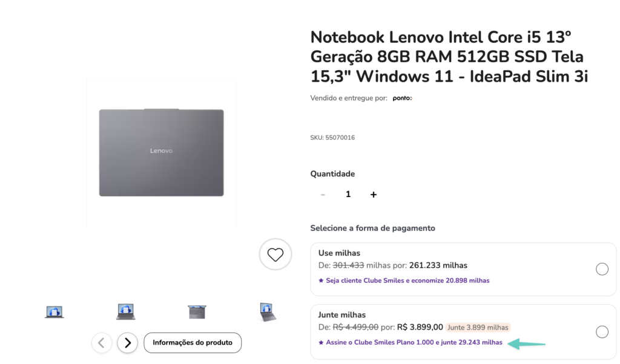This screenshot has height=364, width=620.
Task: Add the notebook to favorites with heart icon
Action: (x=275, y=255)
